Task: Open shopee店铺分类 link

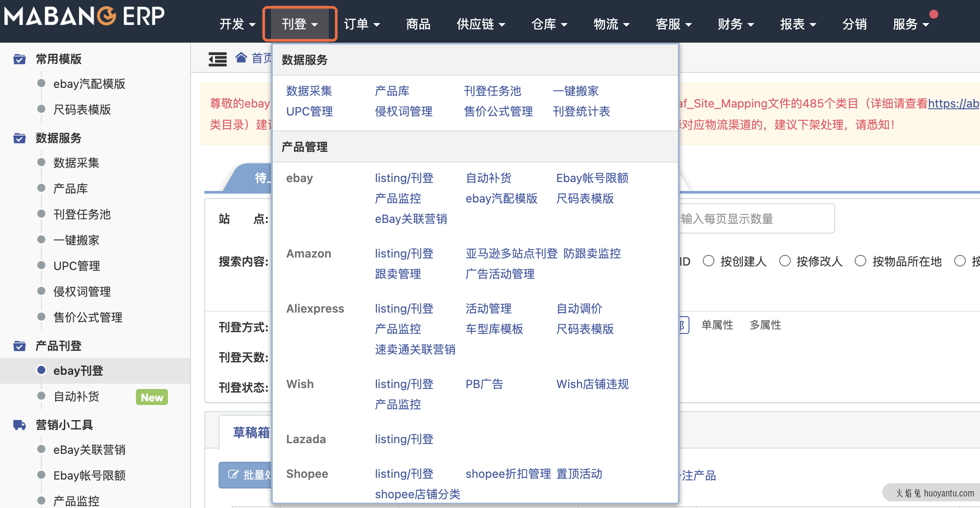Action: tap(417, 494)
